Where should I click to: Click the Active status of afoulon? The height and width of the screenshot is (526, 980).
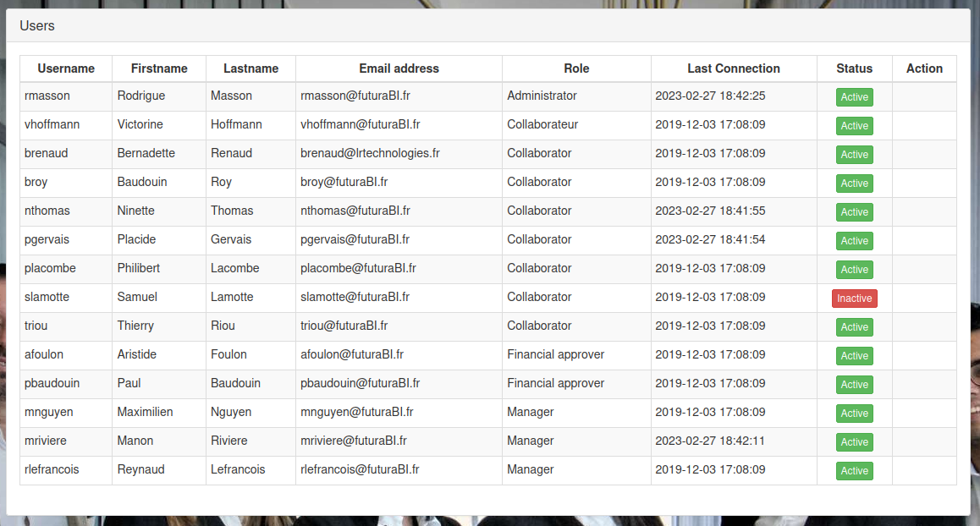tap(854, 356)
